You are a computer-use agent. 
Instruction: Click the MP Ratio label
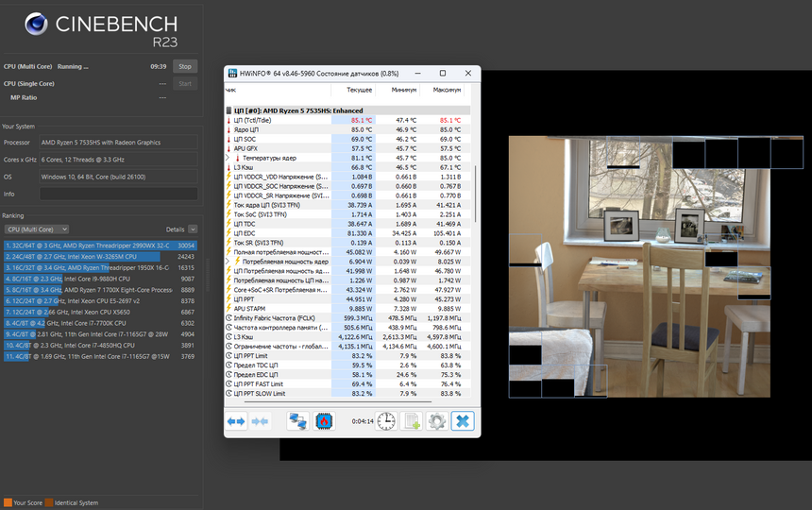point(24,97)
